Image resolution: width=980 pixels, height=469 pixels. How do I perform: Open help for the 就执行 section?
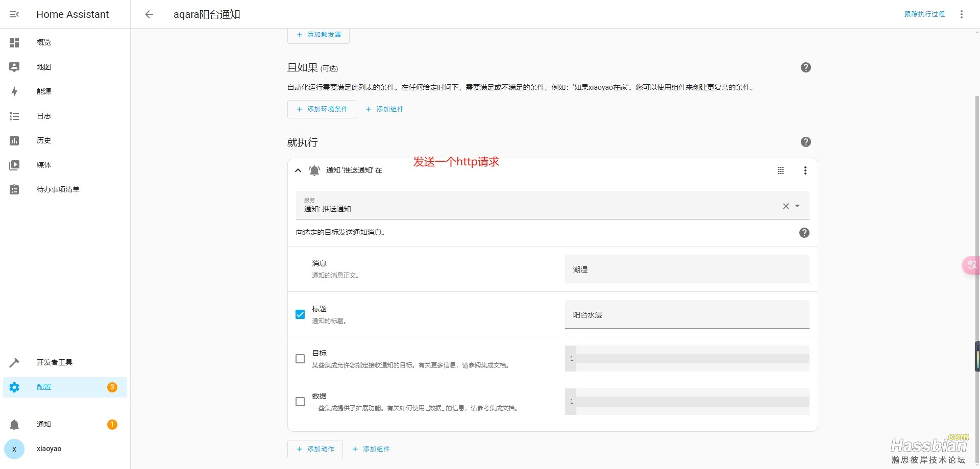[x=806, y=142]
